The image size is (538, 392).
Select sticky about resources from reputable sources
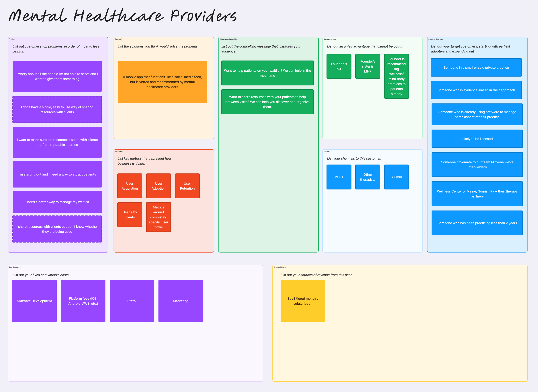coord(57,142)
